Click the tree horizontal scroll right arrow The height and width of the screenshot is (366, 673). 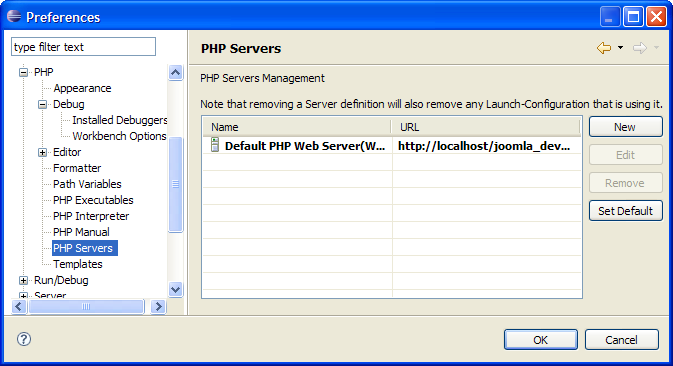click(x=158, y=306)
